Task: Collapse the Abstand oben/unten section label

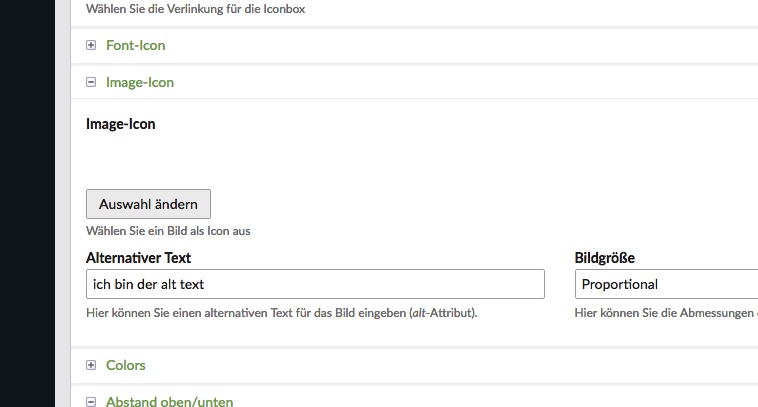Action: pos(169,402)
